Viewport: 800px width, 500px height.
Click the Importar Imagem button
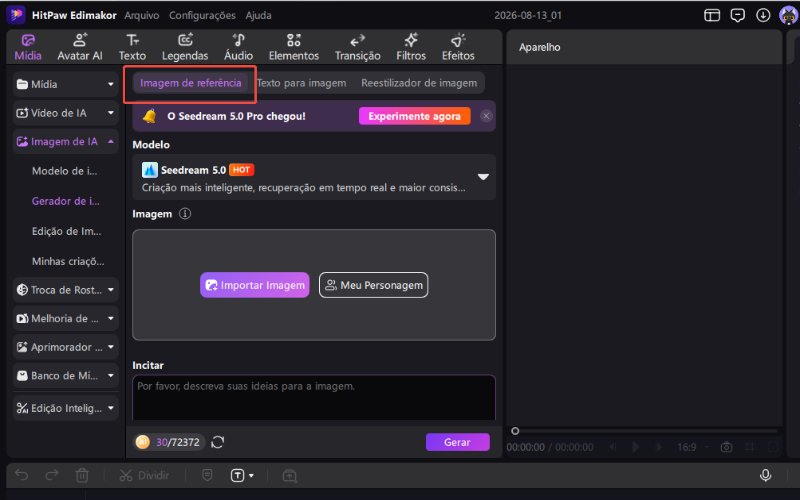[x=255, y=285]
